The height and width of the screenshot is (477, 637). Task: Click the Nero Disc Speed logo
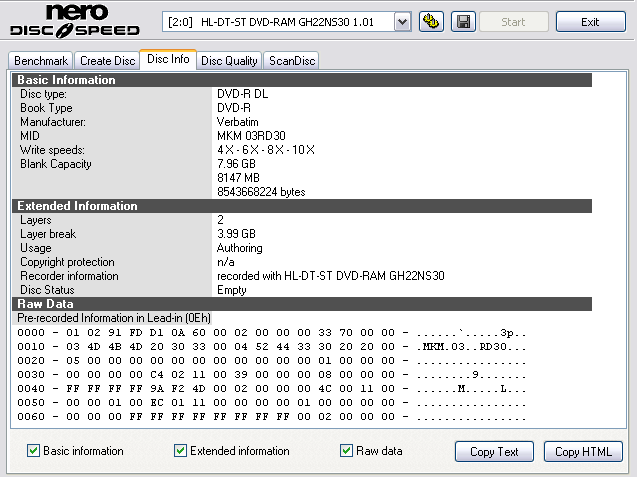pyautogui.click(x=75, y=22)
